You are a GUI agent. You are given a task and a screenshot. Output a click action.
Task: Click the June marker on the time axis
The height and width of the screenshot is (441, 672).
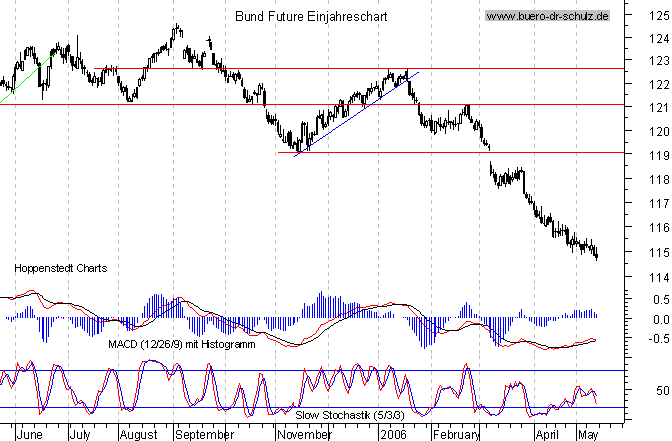point(31,435)
